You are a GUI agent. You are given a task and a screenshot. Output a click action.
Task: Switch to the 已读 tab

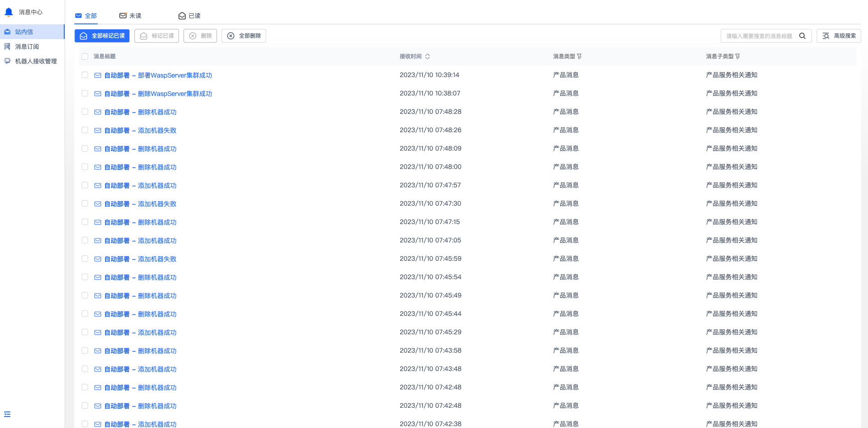189,16
